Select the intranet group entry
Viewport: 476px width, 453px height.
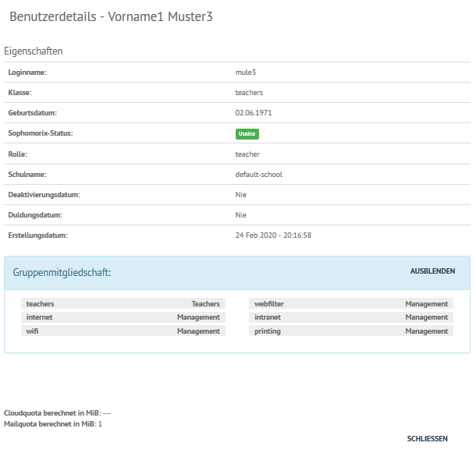click(351, 317)
